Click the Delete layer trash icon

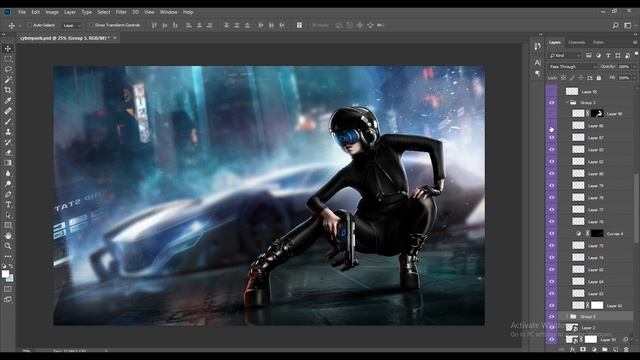click(626, 349)
